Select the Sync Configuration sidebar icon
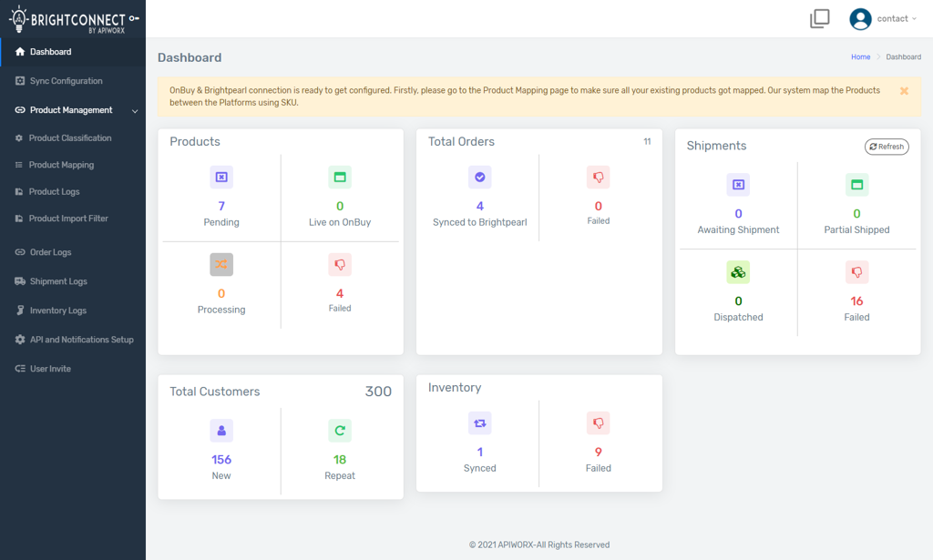Viewport: 933px width, 560px height. pyautogui.click(x=20, y=80)
